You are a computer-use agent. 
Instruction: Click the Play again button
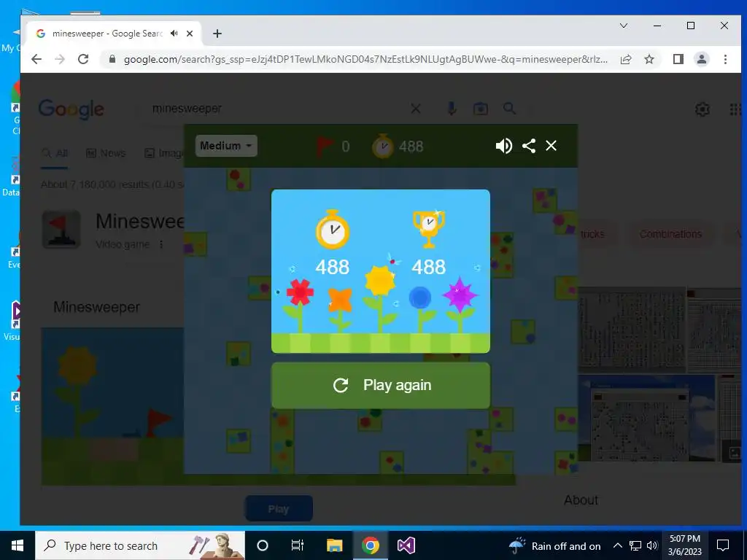tap(381, 385)
